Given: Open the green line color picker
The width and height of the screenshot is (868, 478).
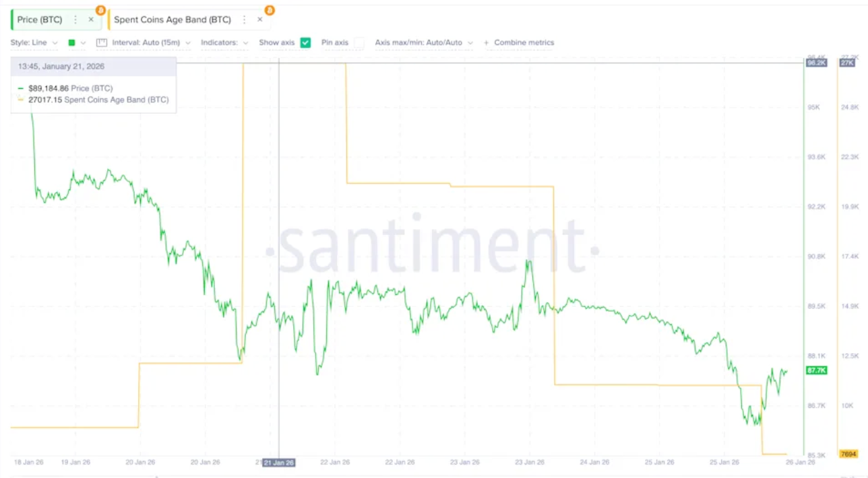Looking at the screenshot, I should [x=71, y=42].
